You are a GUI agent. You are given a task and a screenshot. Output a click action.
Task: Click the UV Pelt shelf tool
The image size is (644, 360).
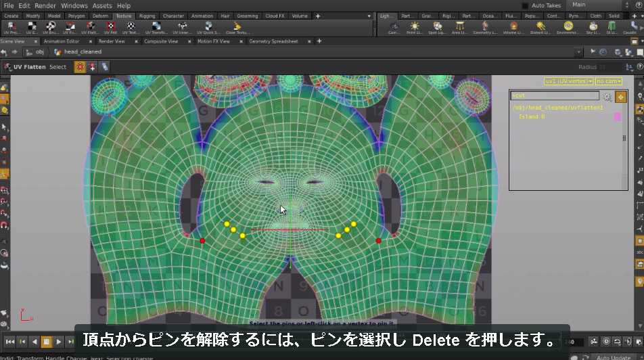coord(110,28)
